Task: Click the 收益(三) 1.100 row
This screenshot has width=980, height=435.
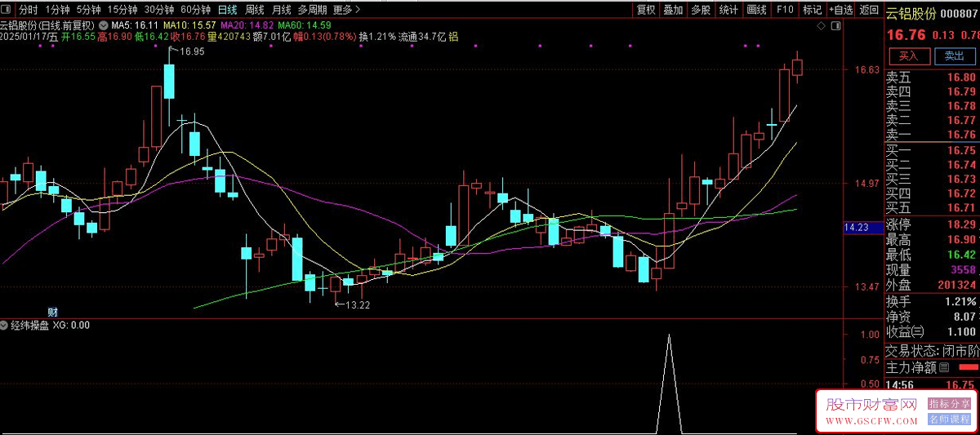Action: (932, 331)
